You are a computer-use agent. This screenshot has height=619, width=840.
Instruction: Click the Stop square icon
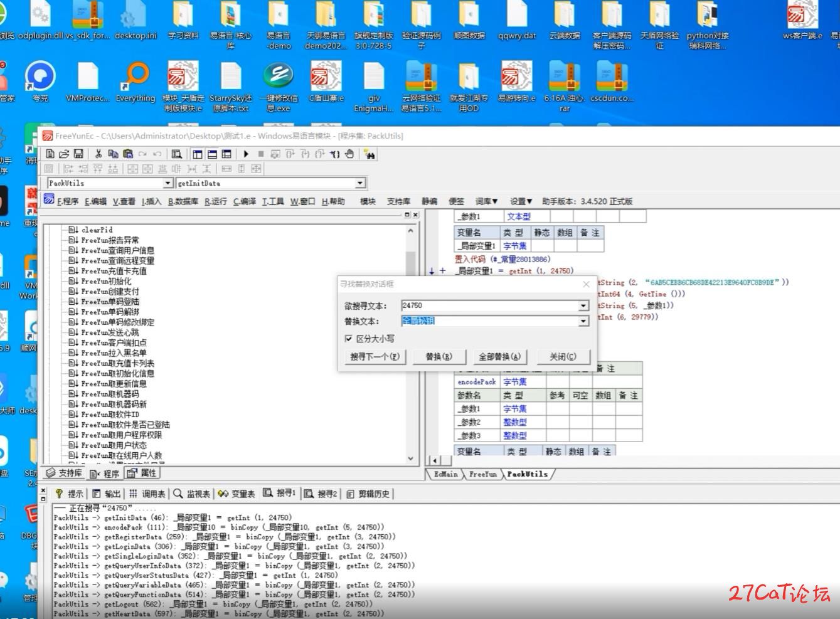[261, 154]
